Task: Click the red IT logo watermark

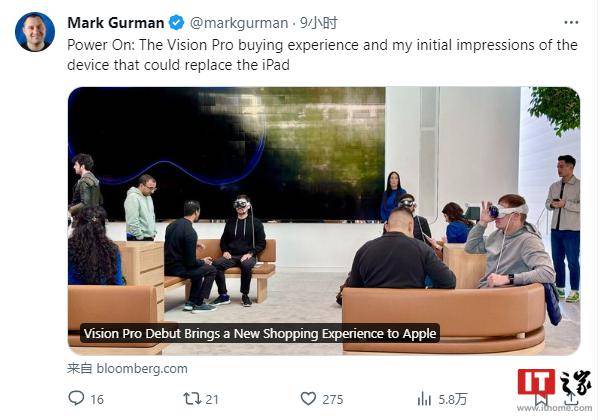Action: [535, 382]
